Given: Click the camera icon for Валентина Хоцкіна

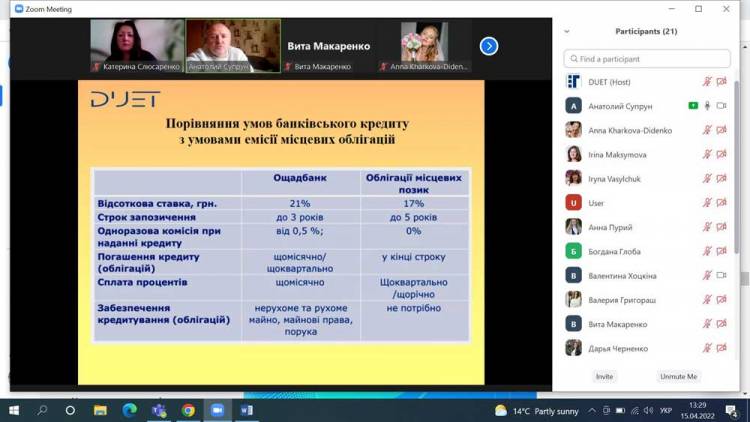Looking at the screenshot, I should [x=722, y=275].
